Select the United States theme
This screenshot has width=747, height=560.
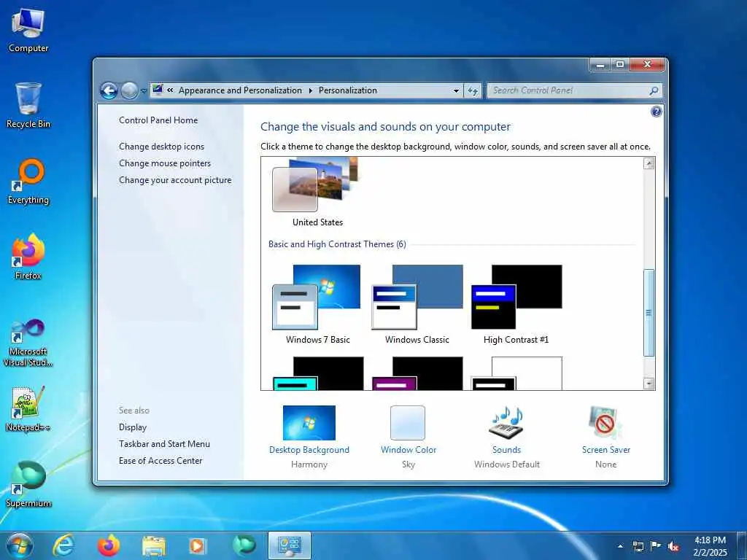[317, 192]
